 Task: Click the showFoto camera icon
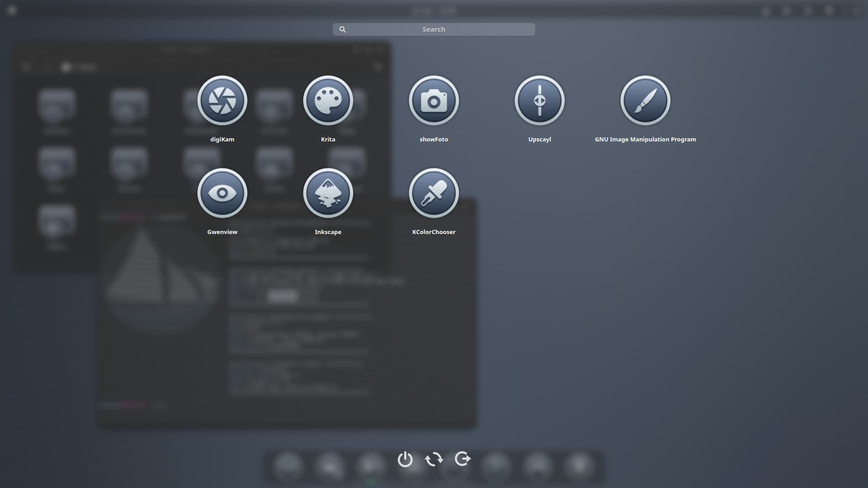point(434,100)
